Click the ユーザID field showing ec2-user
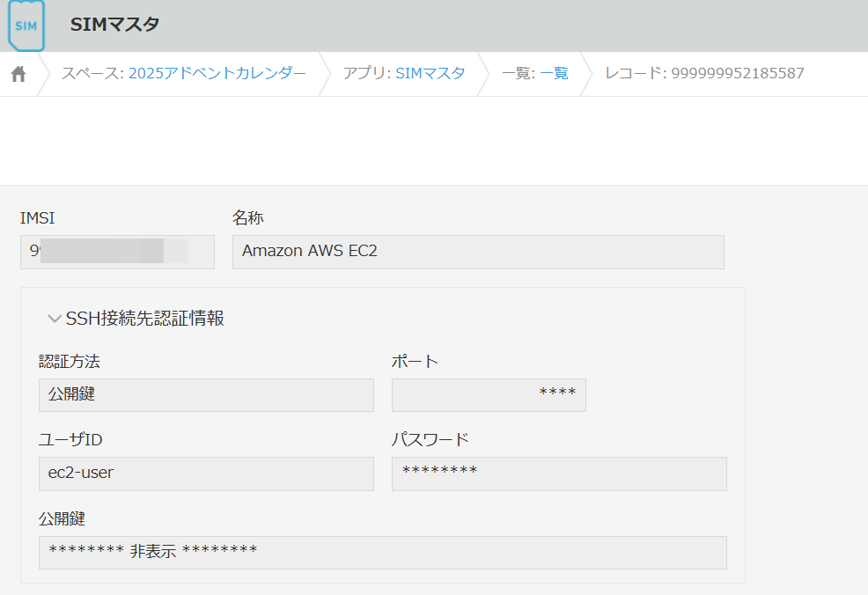The image size is (868, 595). pos(206,474)
